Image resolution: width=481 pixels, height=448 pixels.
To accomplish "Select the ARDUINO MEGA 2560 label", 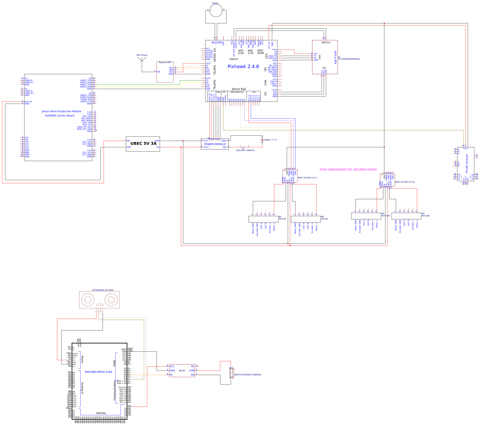I will [x=98, y=372].
